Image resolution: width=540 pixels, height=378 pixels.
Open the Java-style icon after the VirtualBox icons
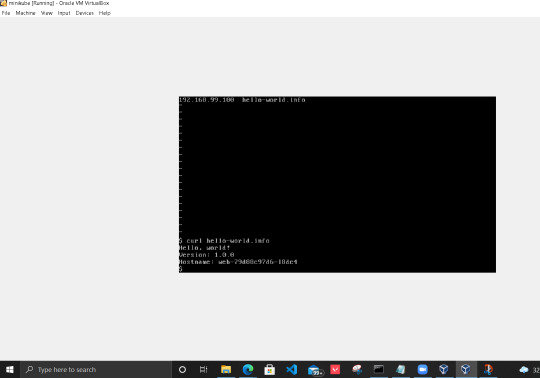(x=488, y=370)
